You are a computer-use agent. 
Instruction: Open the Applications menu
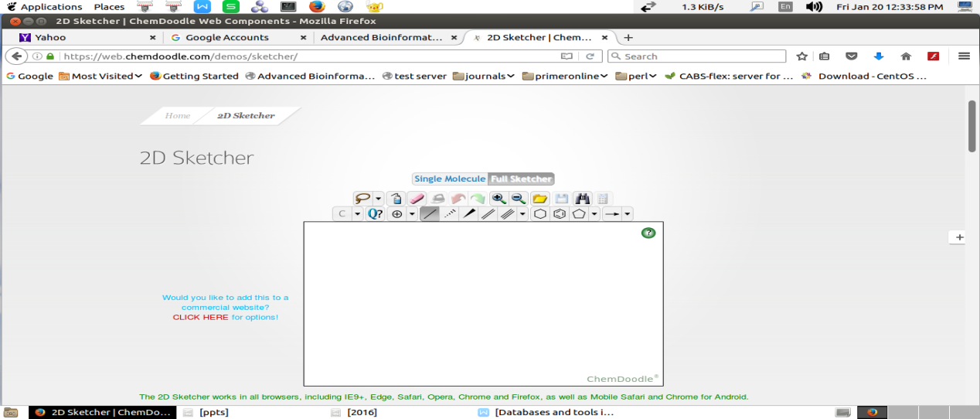(44, 7)
